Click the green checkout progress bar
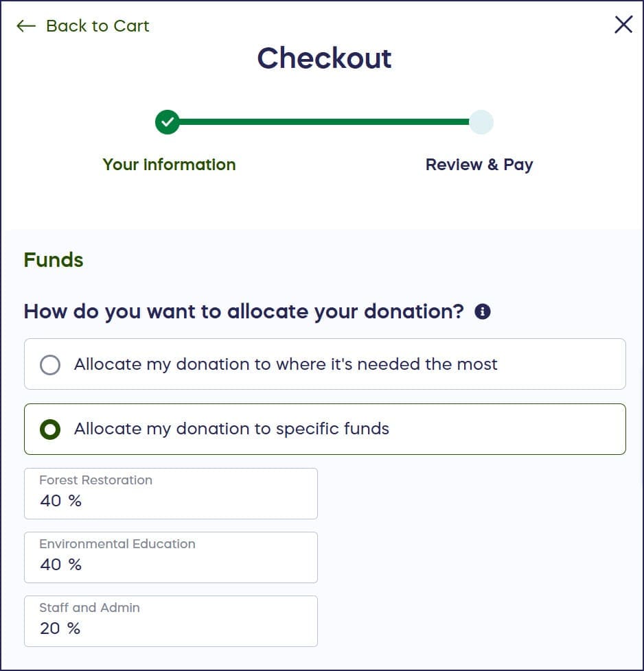Image resolution: width=644 pixels, height=671 pixels. 323,122
